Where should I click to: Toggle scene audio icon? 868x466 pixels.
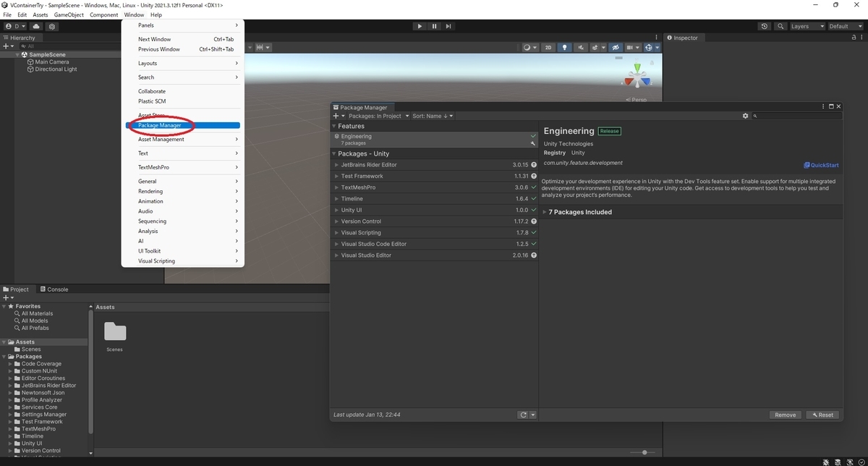tap(581, 48)
